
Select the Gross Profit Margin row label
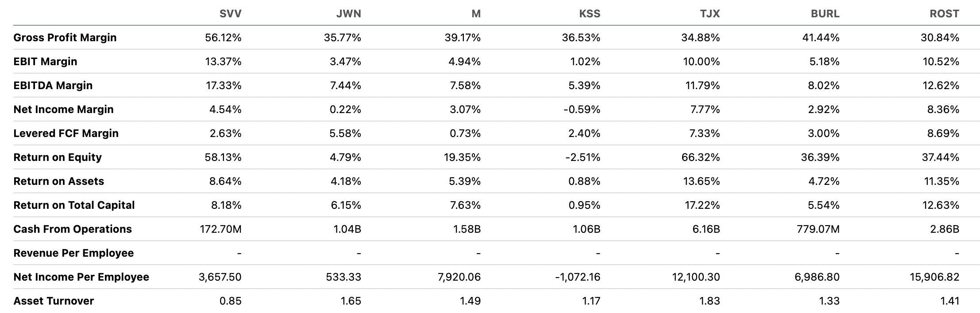tap(65, 38)
